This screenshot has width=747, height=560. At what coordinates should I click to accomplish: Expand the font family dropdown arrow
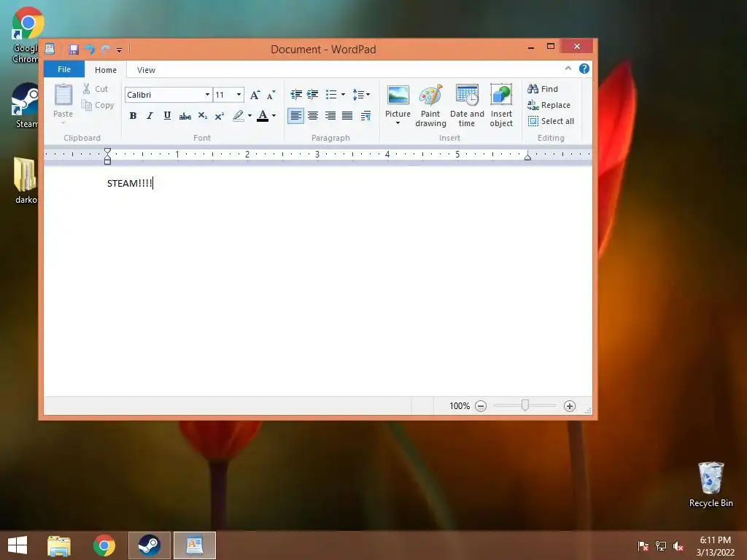coord(207,95)
